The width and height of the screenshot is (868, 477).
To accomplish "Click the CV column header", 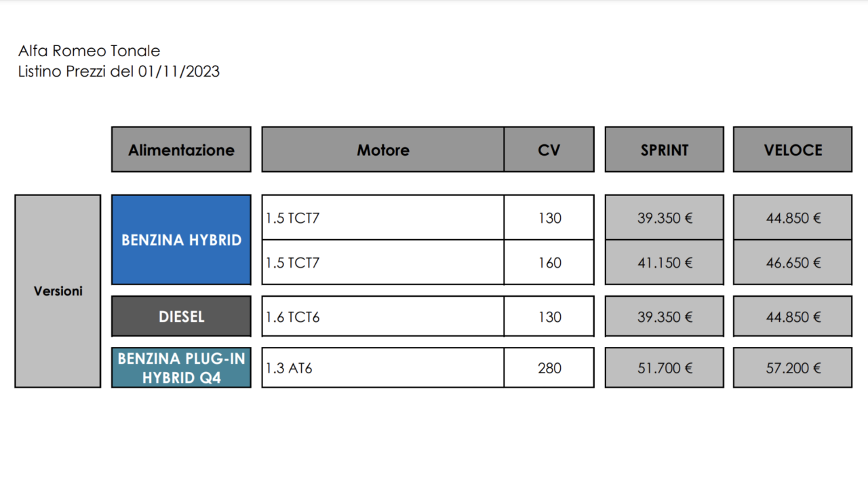I will [549, 150].
